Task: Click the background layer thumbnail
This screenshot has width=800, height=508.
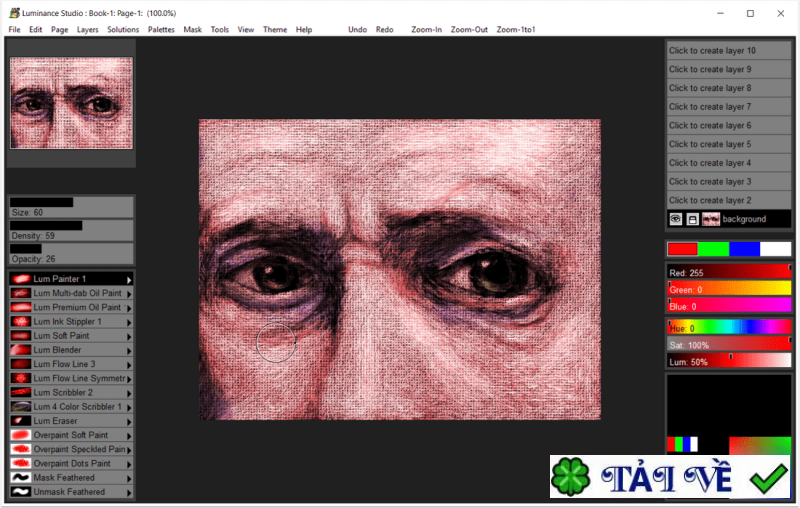Action: click(x=711, y=219)
